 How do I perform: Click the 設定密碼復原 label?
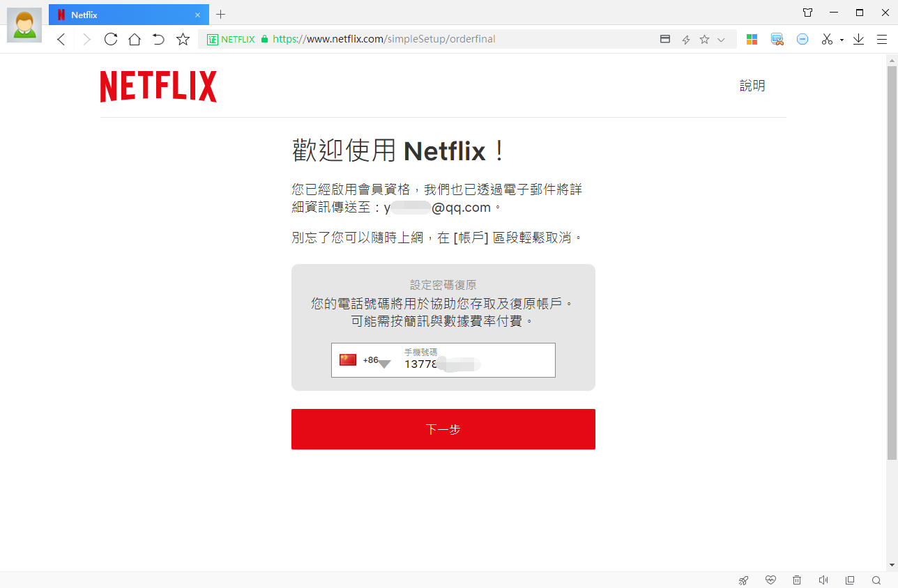click(443, 285)
